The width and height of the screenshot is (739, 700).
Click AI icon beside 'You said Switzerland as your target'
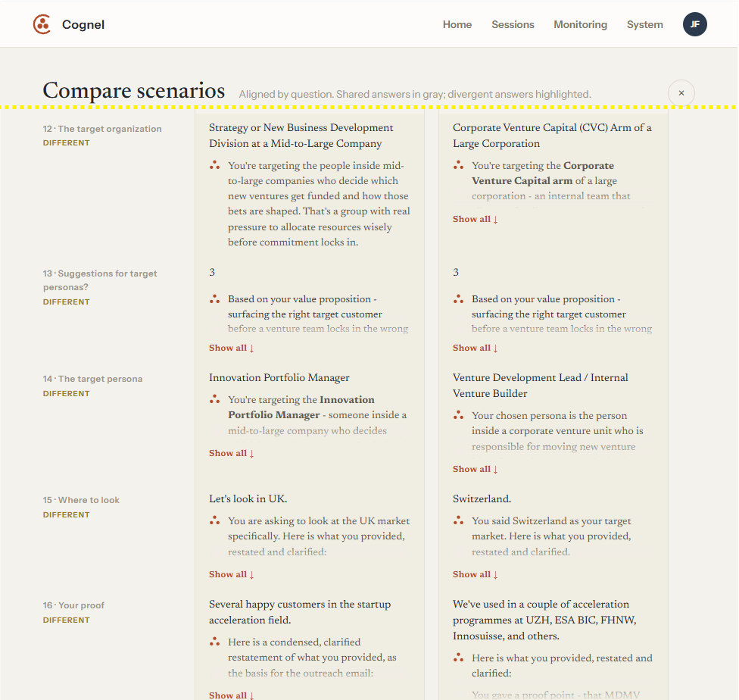point(459,520)
